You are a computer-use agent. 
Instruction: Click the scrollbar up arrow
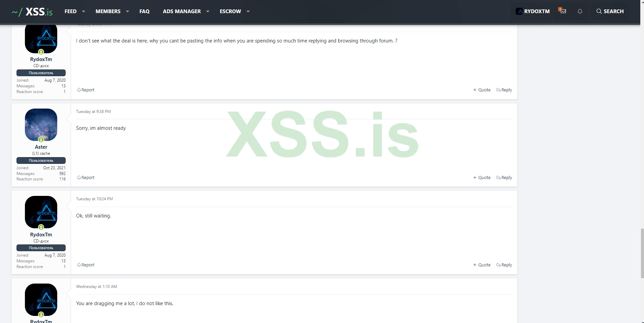pos(642,2)
